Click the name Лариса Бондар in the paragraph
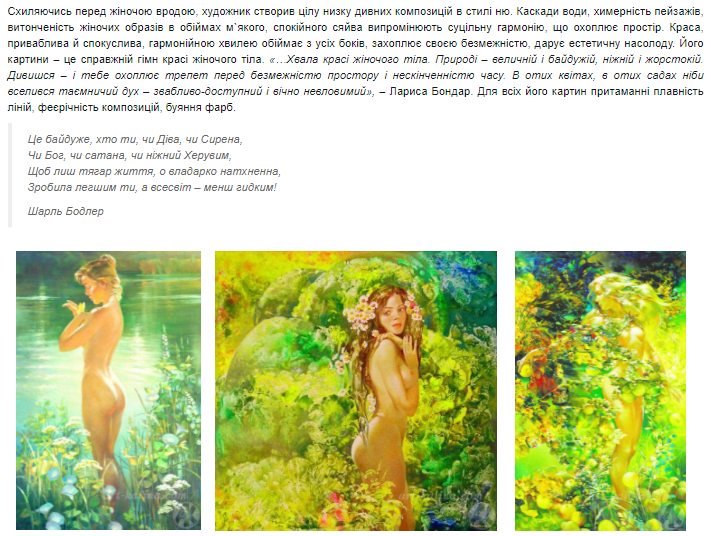 click(430, 92)
